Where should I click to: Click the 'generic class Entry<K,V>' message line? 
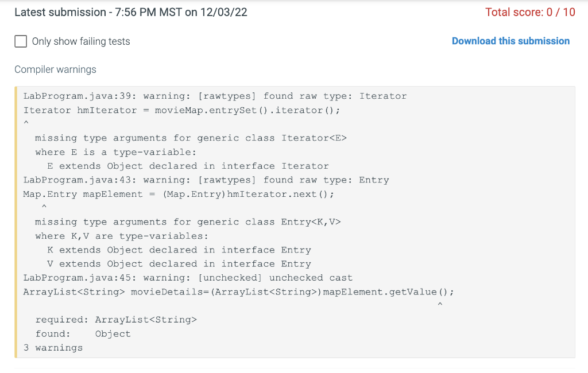pyautogui.click(x=188, y=222)
